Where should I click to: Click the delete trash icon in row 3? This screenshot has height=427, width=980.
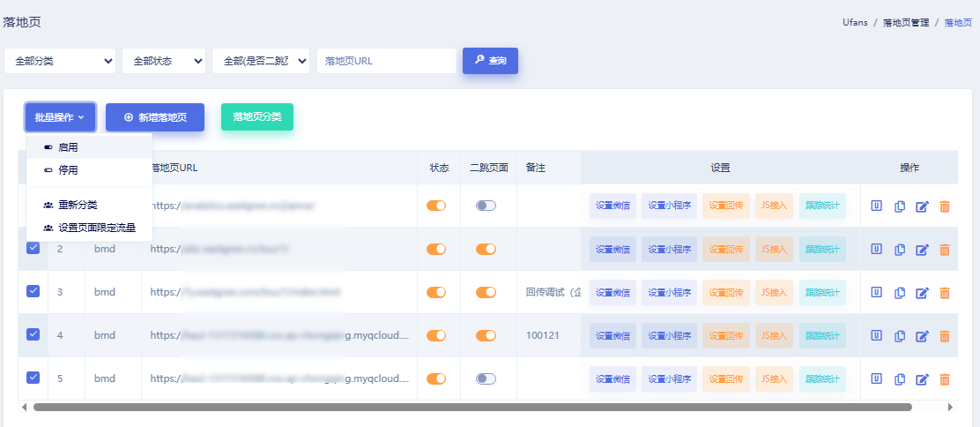945,293
